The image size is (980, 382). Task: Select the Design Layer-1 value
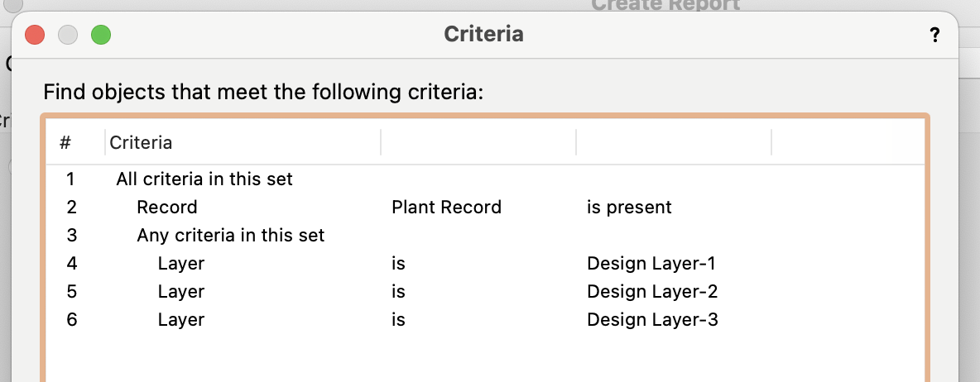coord(651,264)
